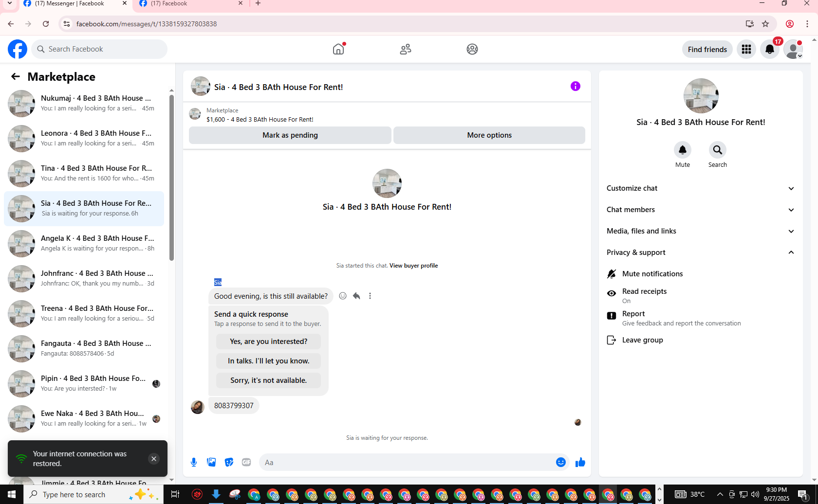Collapse Privacy & support section
Screen dimensions: 818x504
[701, 252]
